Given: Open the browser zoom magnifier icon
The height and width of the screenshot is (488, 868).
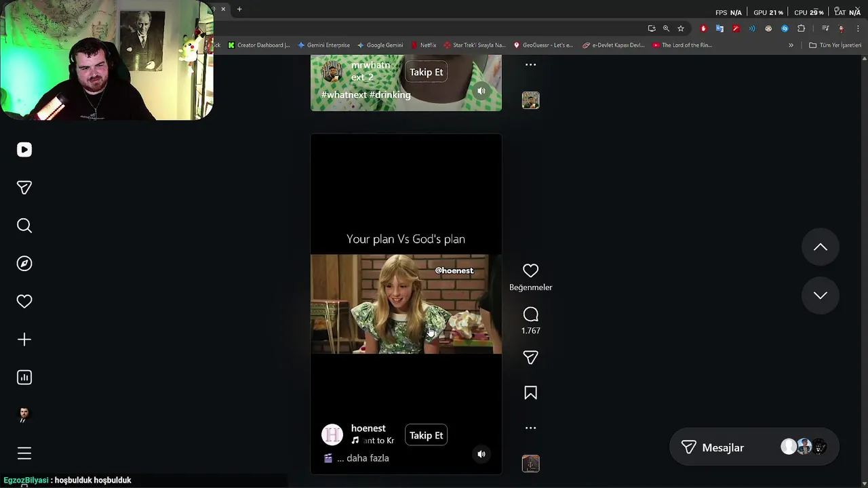Looking at the screenshot, I should [666, 28].
